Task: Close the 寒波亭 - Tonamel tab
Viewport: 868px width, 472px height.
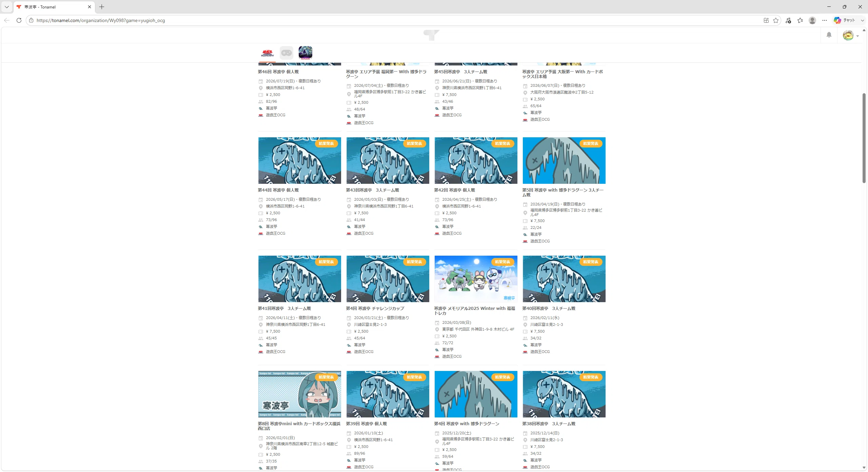Action: (x=90, y=7)
